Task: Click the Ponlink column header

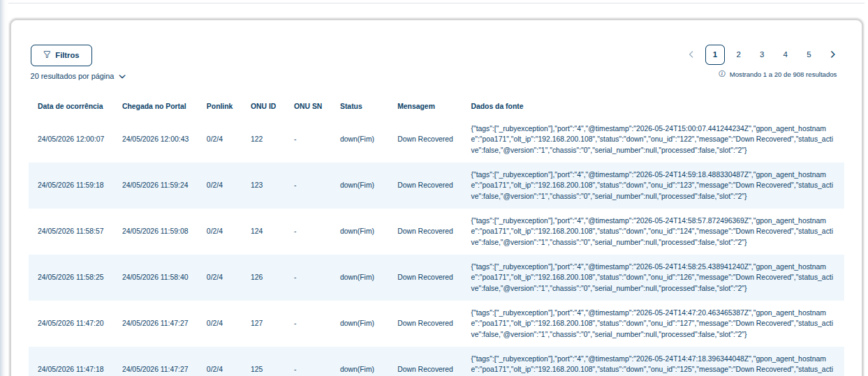Action: point(220,106)
